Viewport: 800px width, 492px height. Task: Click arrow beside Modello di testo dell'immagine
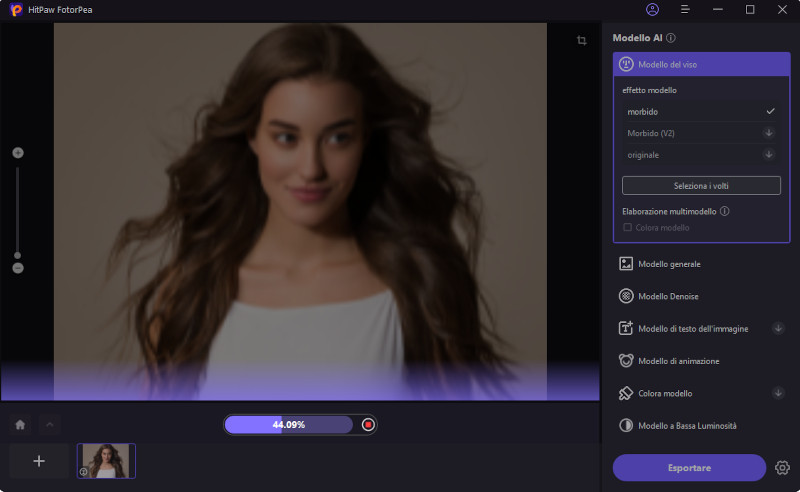coord(778,328)
